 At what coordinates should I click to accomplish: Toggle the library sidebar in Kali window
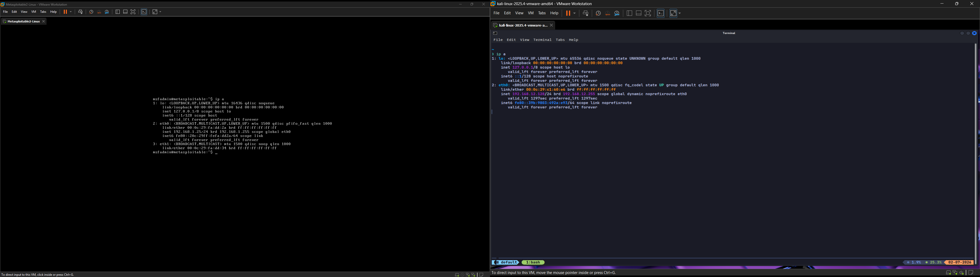click(x=629, y=13)
